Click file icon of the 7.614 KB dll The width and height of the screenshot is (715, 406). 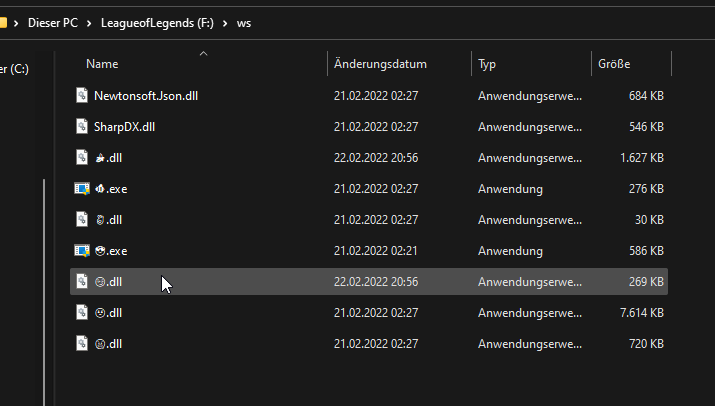point(82,312)
